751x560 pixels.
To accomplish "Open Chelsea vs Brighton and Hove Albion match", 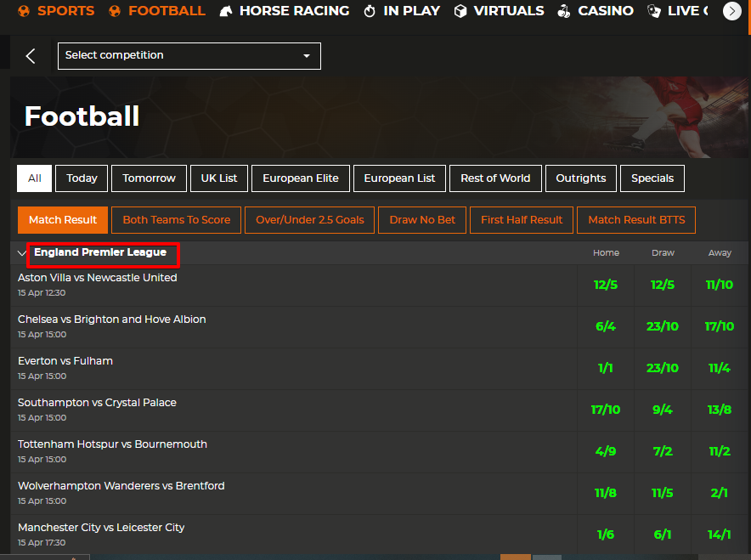I will tap(111, 320).
